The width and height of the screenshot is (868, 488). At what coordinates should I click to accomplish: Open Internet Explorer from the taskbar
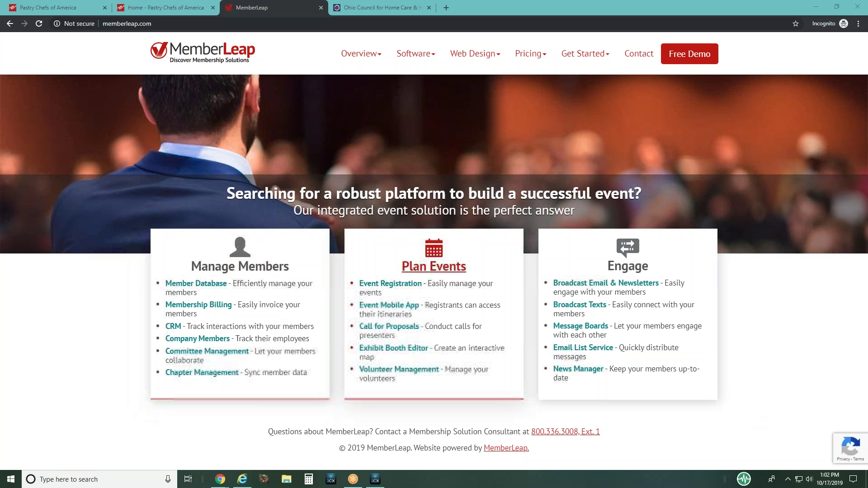tap(242, 479)
